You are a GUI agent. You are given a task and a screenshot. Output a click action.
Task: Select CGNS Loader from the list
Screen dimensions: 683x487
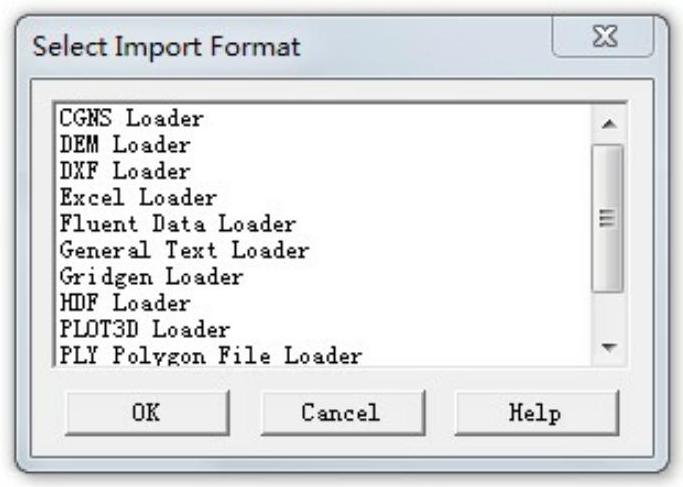tap(131, 118)
